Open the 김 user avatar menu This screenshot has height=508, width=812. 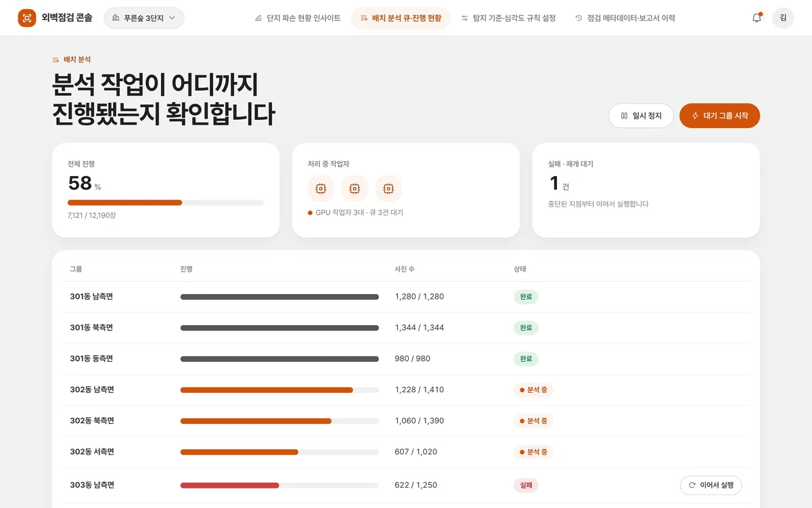point(783,18)
